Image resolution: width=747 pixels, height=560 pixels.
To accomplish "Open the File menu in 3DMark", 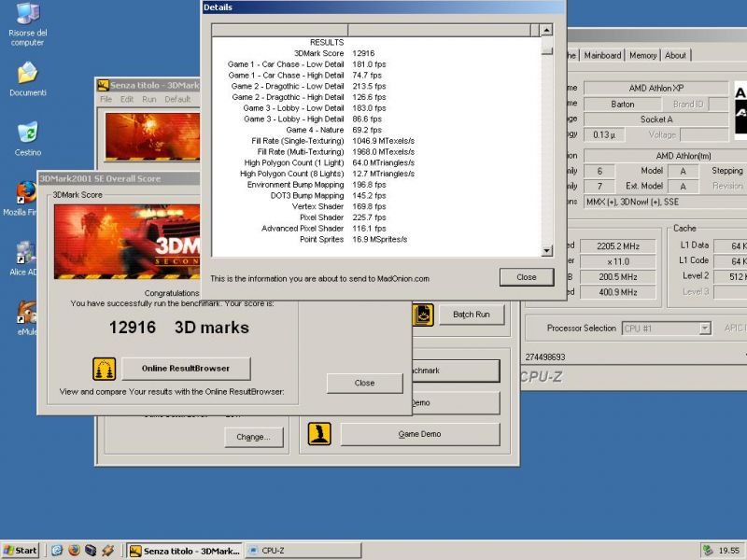I will [x=106, y=99].
